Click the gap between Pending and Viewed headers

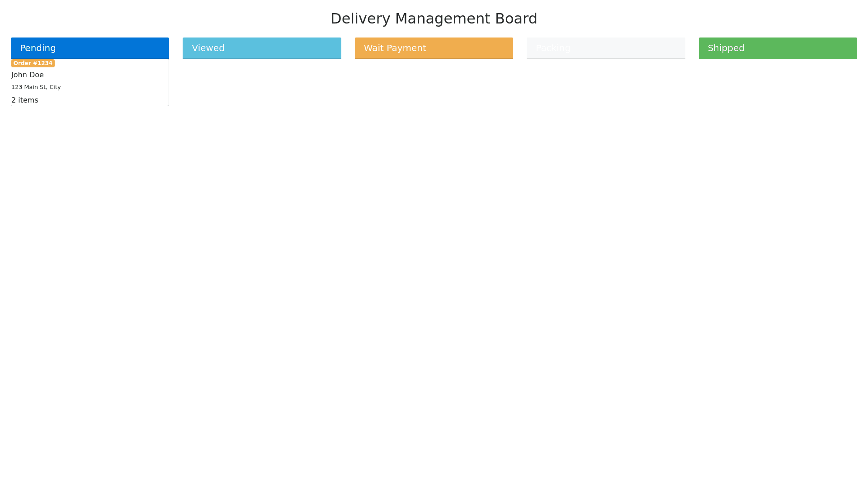[x=176, y=48]
